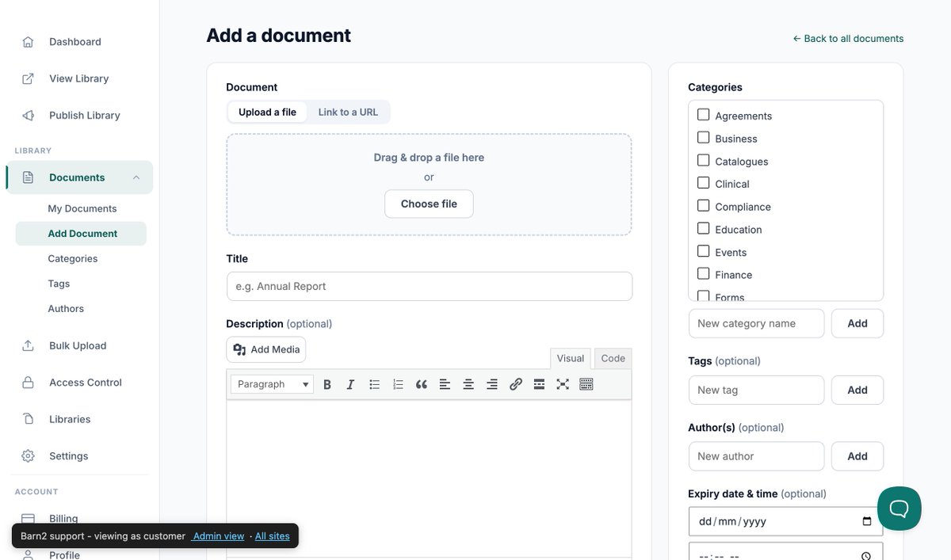Open the support chat bubble

pyautogui.click(x=899, y=509)
